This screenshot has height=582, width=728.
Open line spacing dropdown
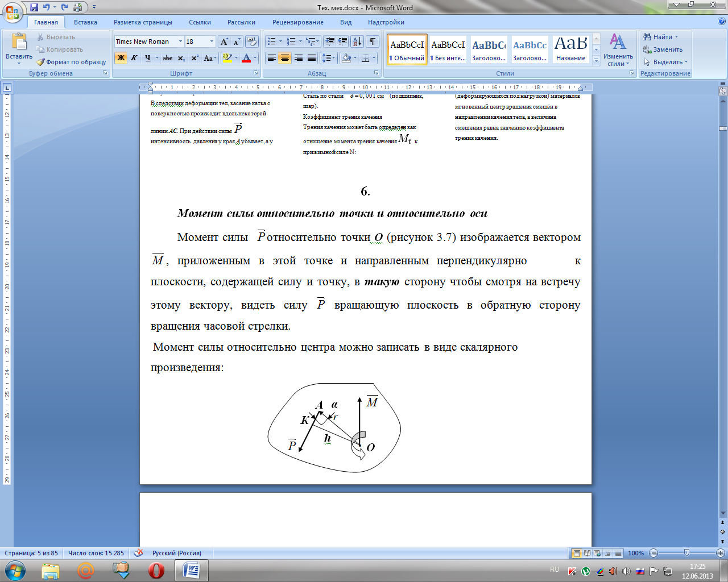329,58
